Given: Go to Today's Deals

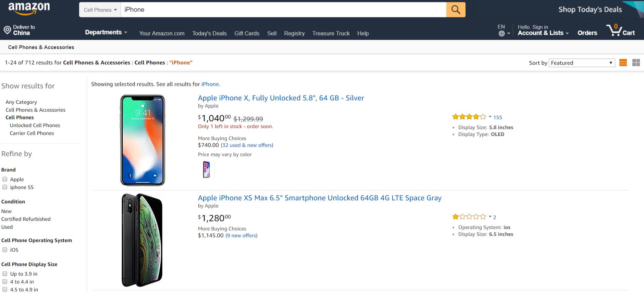Looking at the screenshot, I should [209, 33].
